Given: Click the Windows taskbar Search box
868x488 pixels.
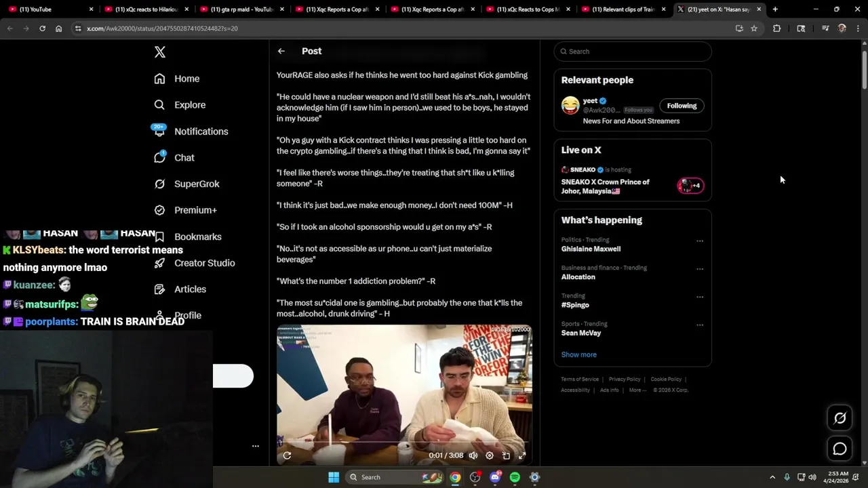Looking at the screenshot, I should (393, 477).
